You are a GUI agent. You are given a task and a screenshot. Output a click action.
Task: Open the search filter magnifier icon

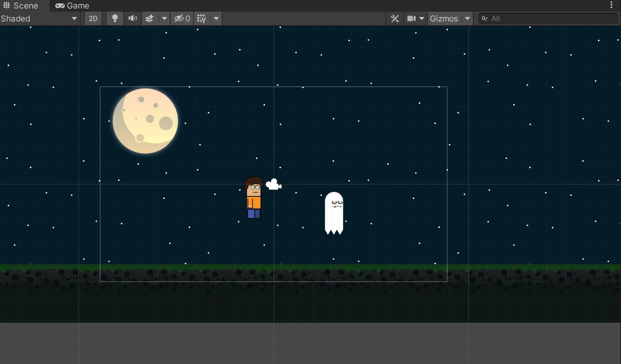click(485, 18)
